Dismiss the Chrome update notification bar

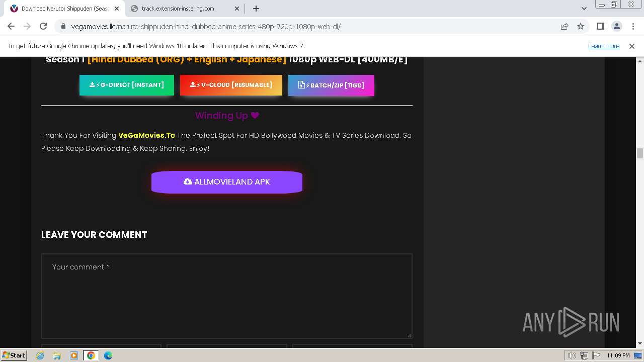(632, 46)
